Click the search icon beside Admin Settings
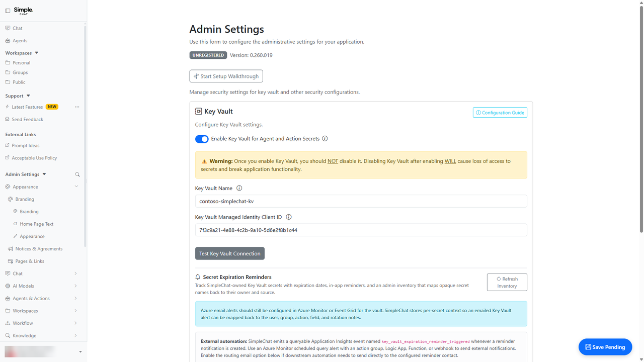 point(77,174)
